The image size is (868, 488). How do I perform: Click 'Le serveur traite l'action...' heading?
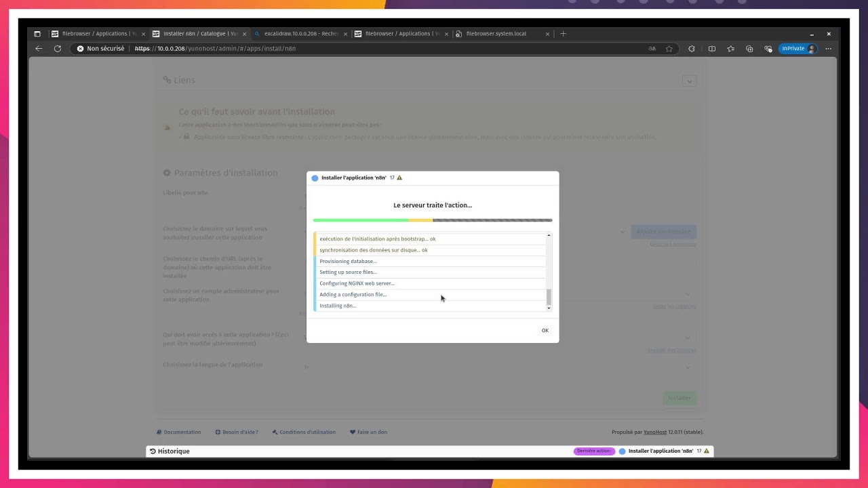(x=433, y=205)
